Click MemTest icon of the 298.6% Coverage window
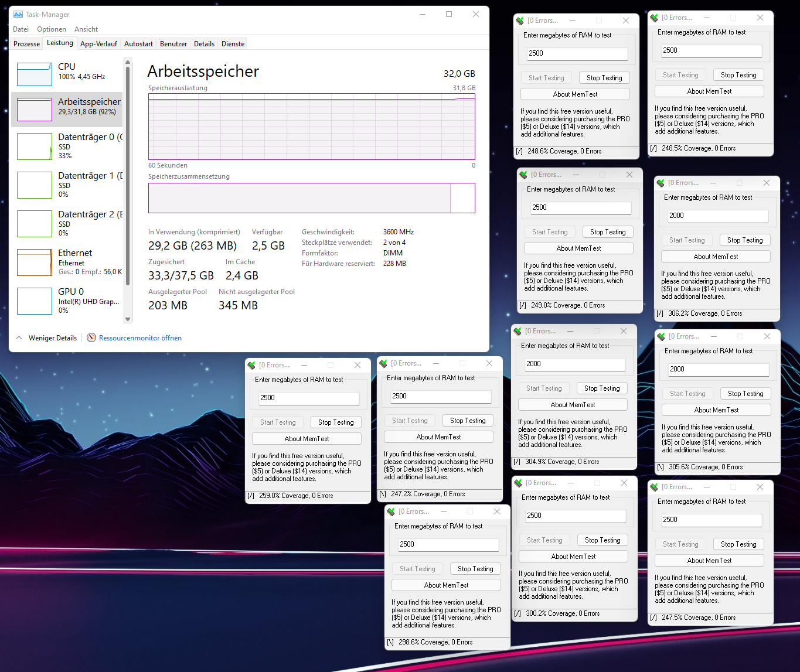 390,511
